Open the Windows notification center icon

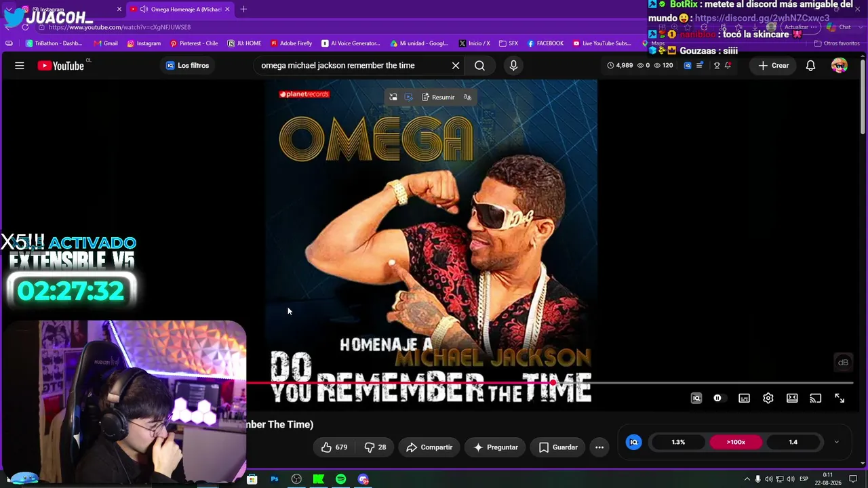tap(853, 479)
